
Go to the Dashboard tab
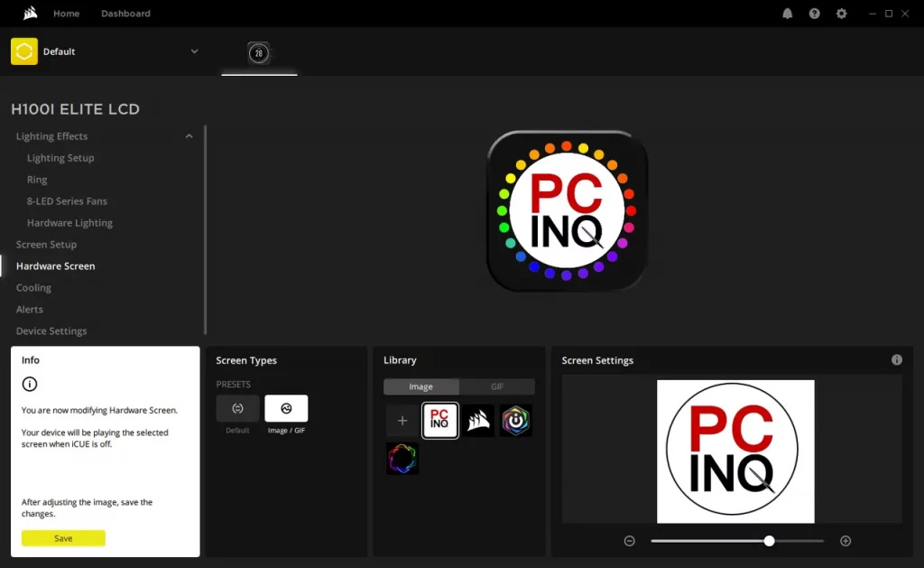click(125, 14)
